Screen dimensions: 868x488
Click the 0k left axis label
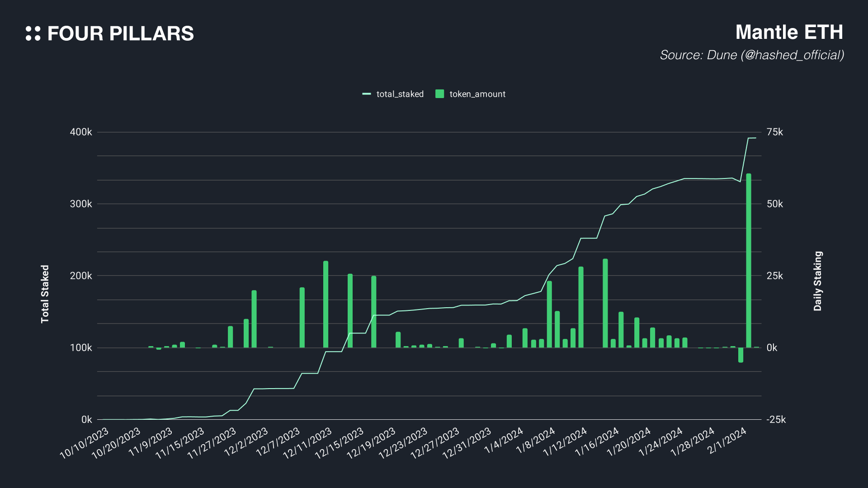click(86, 420)
